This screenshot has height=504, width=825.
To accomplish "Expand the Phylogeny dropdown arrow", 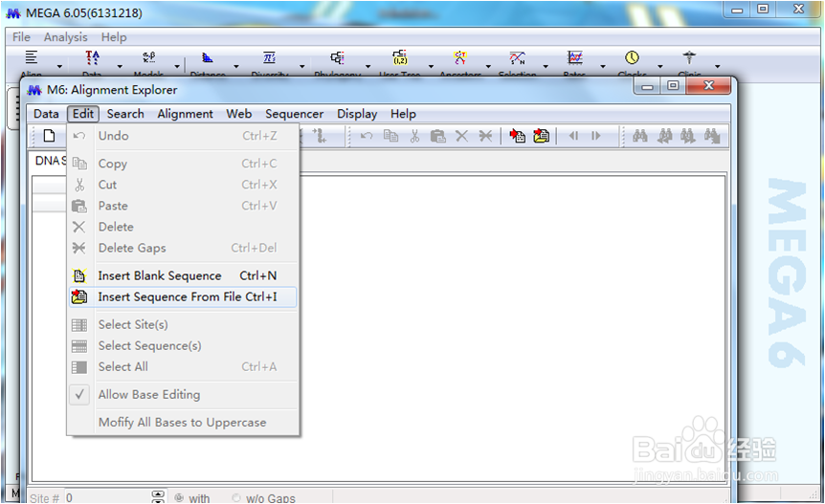I will [x=368, y=66].
